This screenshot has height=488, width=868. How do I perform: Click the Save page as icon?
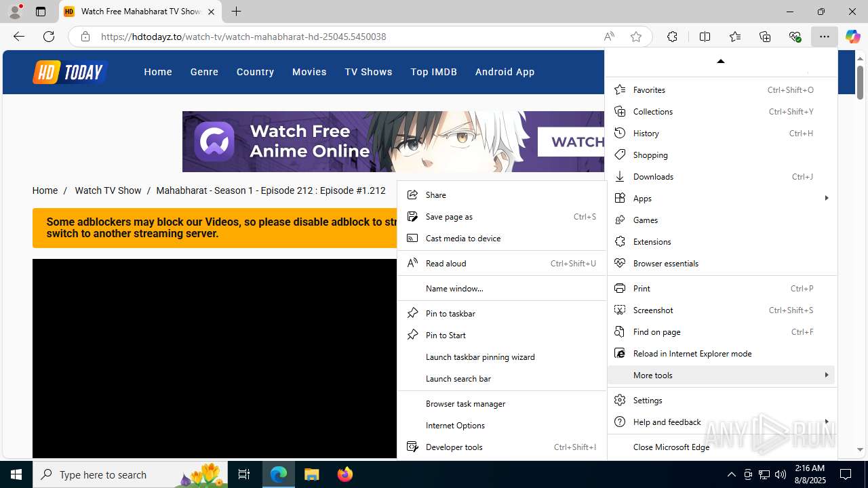pos(412,216)
